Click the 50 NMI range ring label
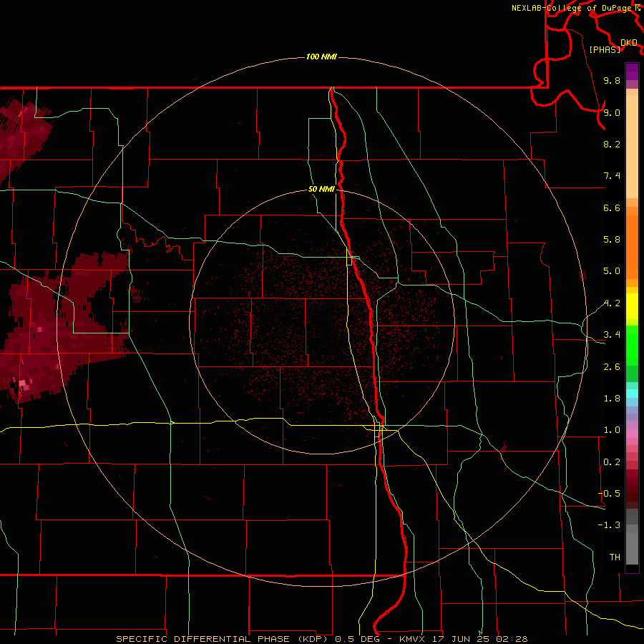This screenshot has width=644, height=644. click(x=321, y=189)
